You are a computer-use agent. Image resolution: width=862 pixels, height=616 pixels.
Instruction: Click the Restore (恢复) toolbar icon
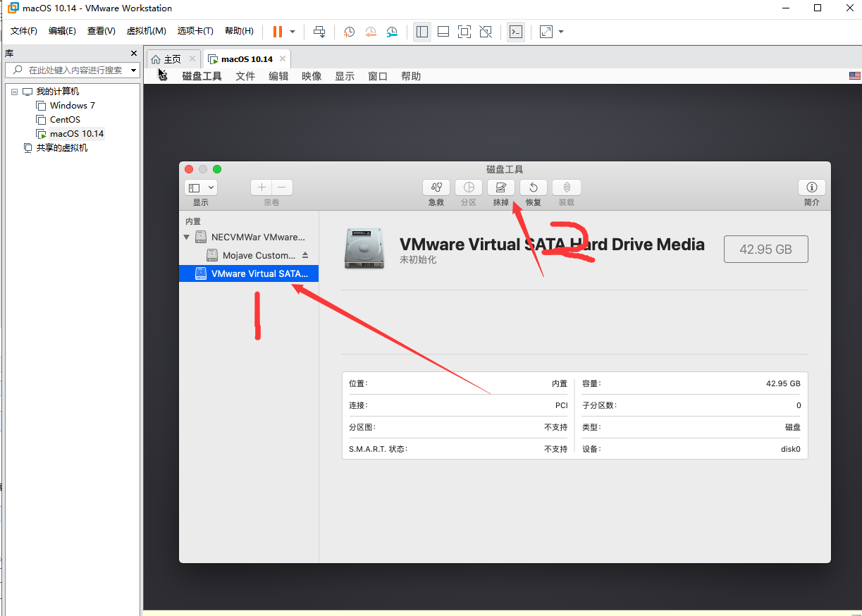(534, 187)
